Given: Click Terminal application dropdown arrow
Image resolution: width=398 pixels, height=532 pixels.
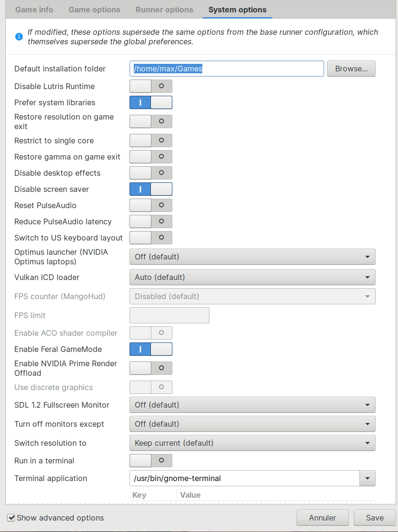Looking at the screenshot, I should point(367,478).
